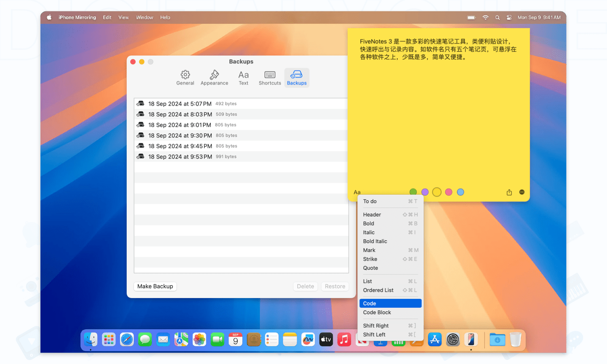The width and height of the screenshot is (607, 364).
Task: Click the share icon on the yellow note
Action: tap(509, 193)
